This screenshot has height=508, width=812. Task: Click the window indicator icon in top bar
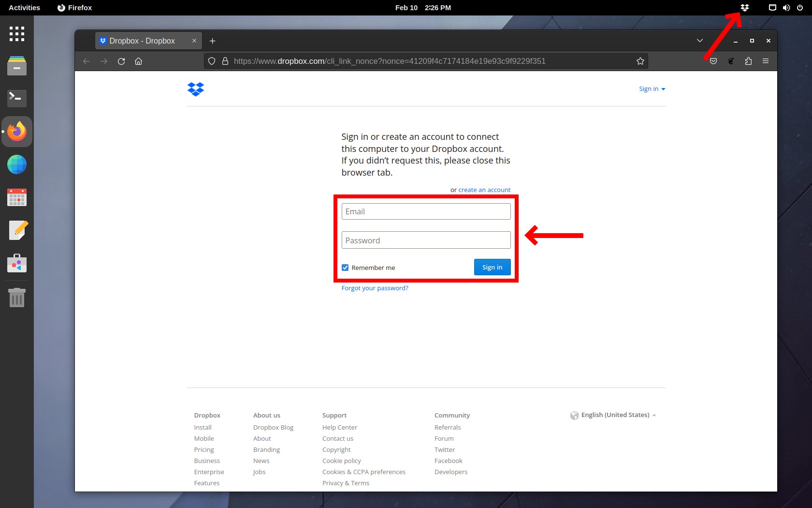(x=772, y=8)
